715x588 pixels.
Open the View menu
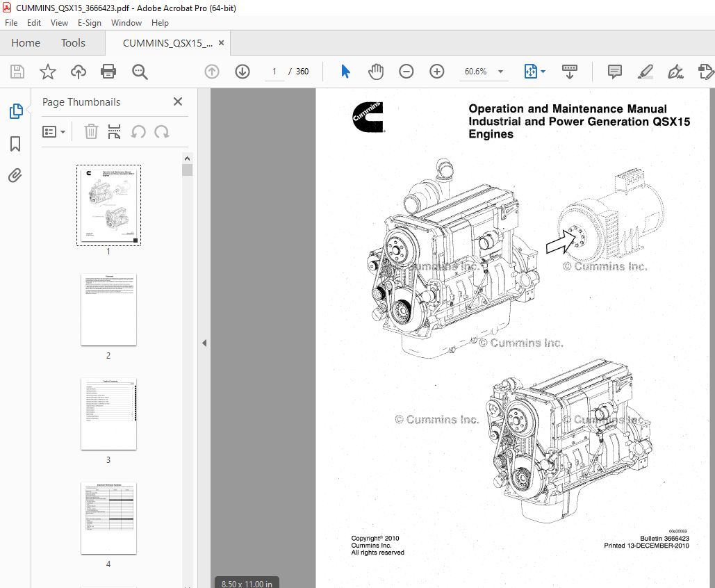point(59,23)
